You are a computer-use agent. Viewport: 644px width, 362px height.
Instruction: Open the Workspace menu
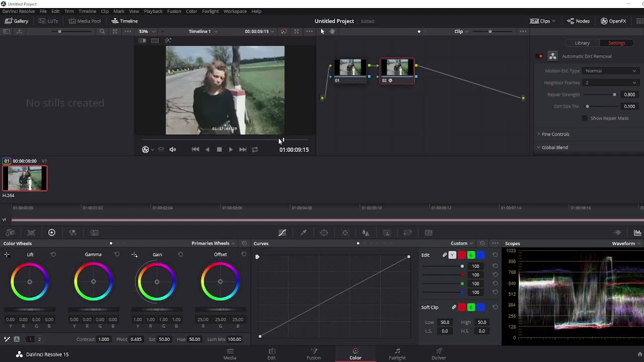pyautogui.click(x=235, y=11)
